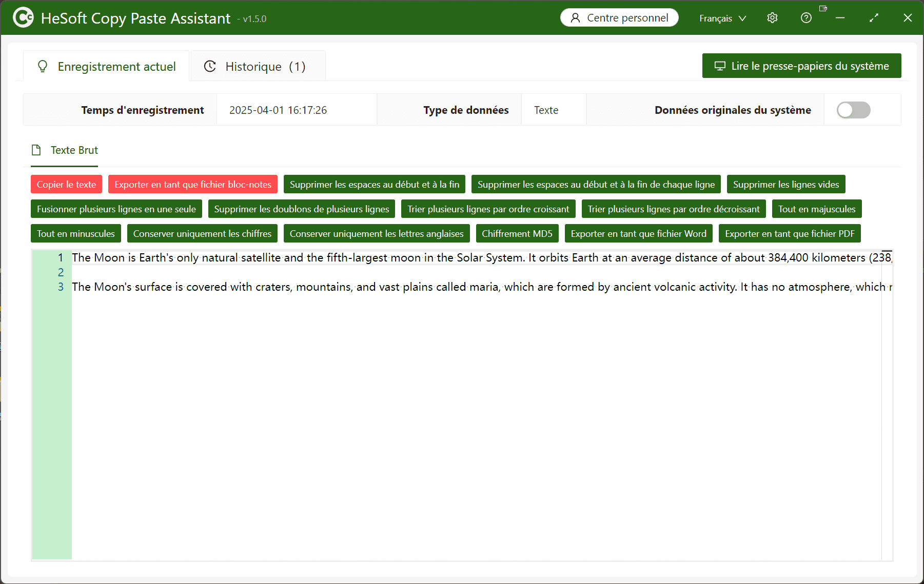This screenshot has height=584, width=924.
Task: Switch to Enregistrement actuel tab
Action: (x=106, y=66)
